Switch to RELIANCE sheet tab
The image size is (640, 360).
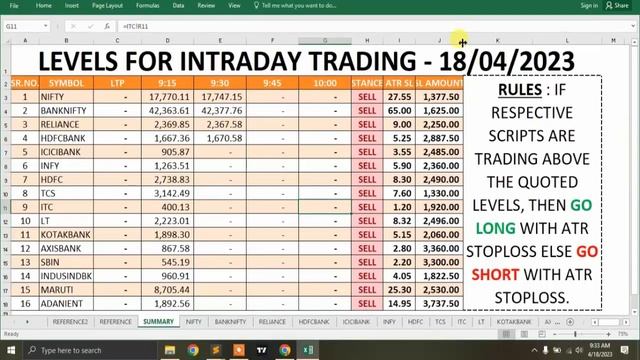(272, 322)
